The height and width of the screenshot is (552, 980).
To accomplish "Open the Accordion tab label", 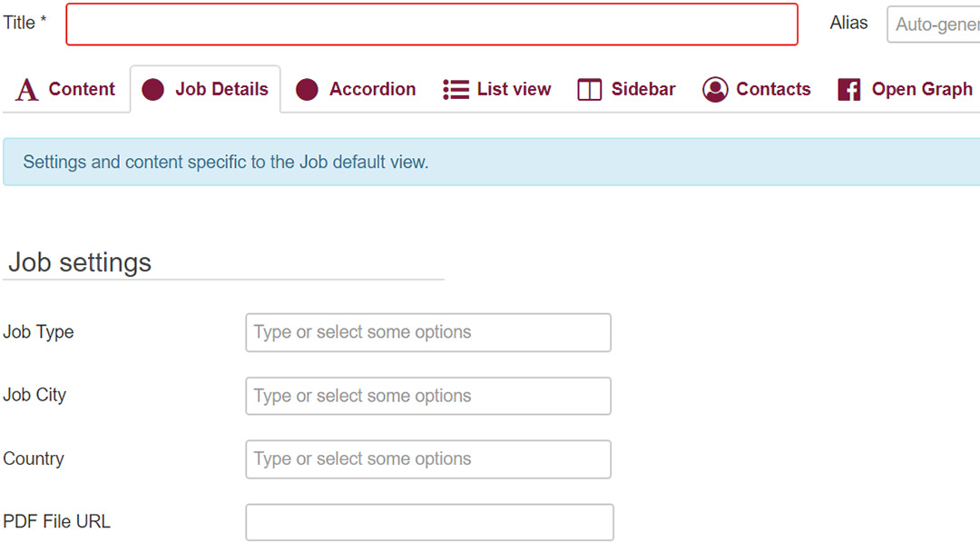I will point(372,90).
